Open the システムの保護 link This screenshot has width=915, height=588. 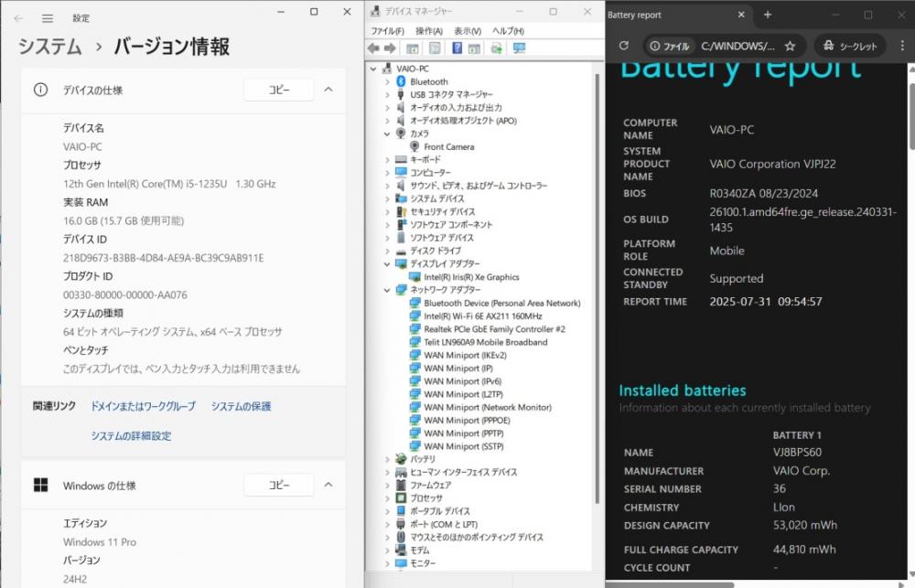[x=241, y=406]
